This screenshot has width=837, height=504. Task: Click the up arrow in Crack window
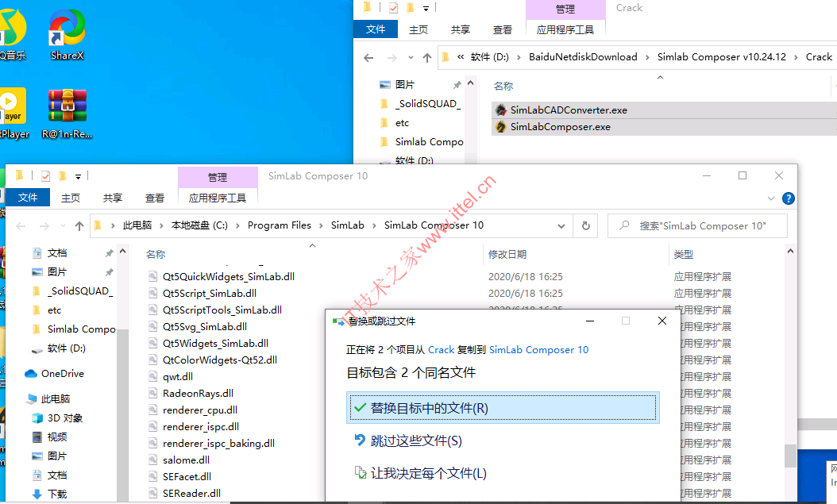(427, 58)
